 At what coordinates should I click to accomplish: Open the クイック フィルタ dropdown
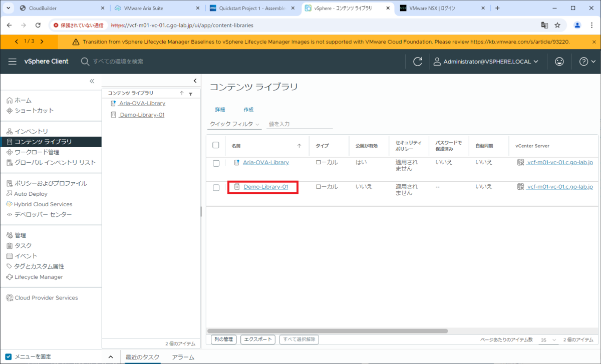(x=234, y=124)
